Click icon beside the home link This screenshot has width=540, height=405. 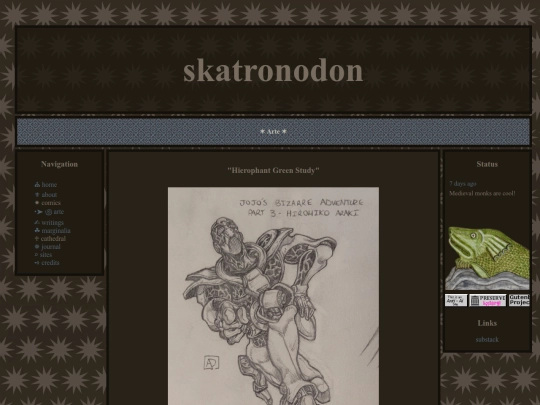tap(37, 185)
